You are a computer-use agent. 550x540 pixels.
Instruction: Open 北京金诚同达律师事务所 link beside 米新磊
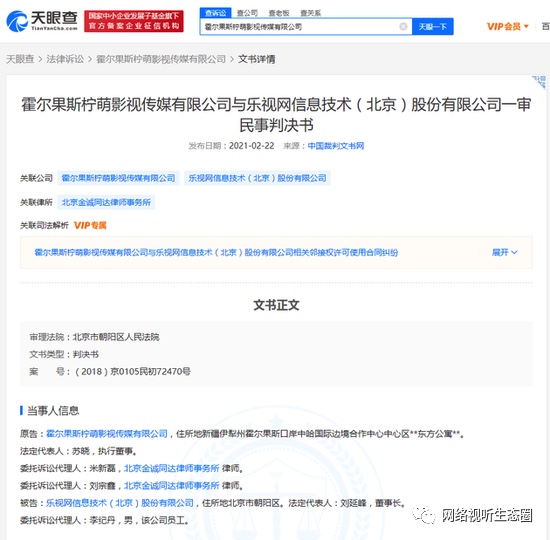172,468
